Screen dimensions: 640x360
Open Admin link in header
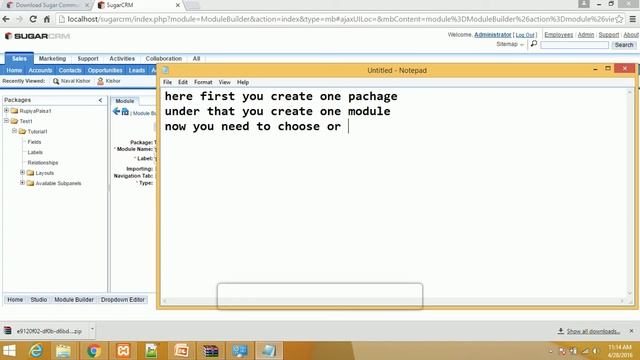586,35
